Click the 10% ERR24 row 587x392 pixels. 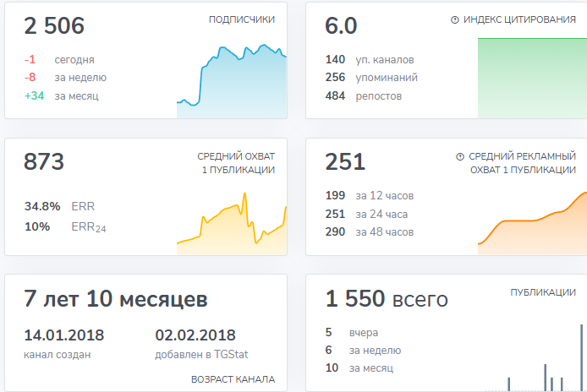click(x=64, y=226)
